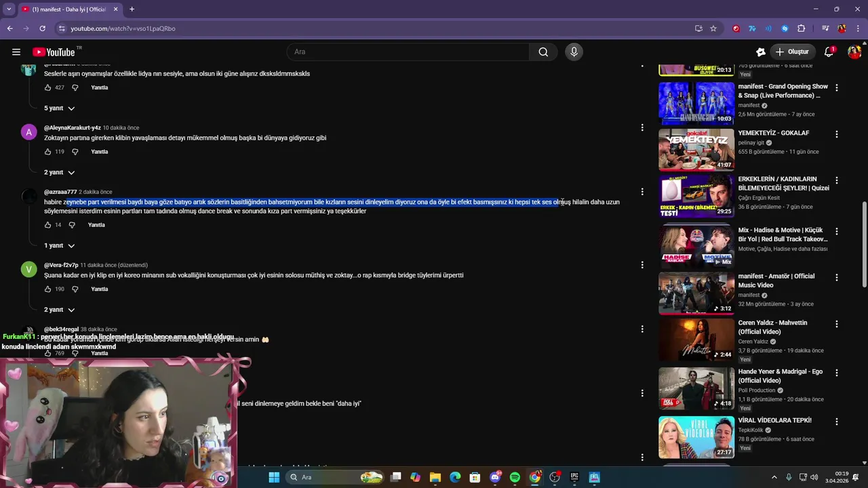Expand 5 yanıt replies

click(60, 108)
